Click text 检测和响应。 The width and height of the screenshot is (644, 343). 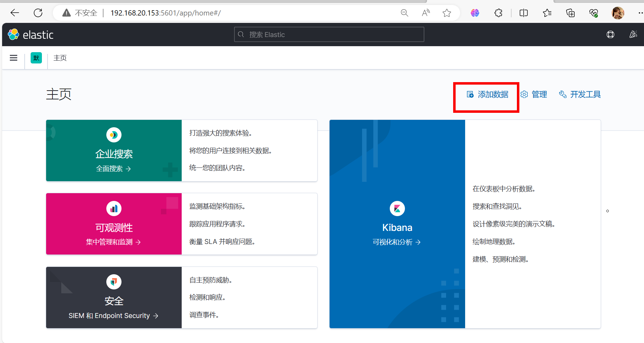[x=207, y=297]
